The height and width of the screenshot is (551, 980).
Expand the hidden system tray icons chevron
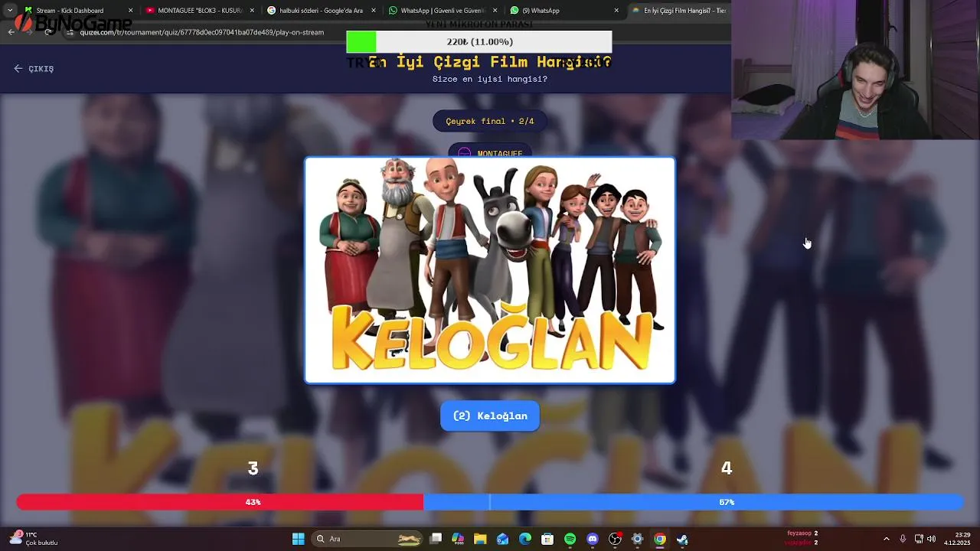point(887,539)
